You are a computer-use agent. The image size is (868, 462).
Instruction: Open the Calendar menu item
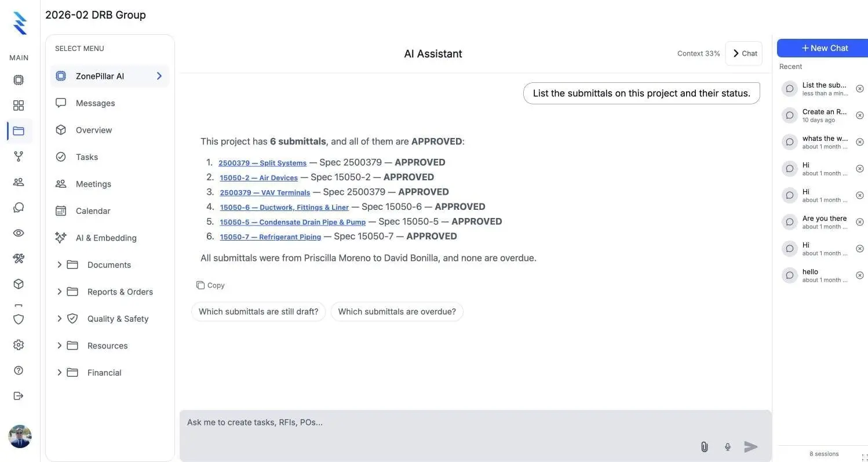[x=110, y=211]
